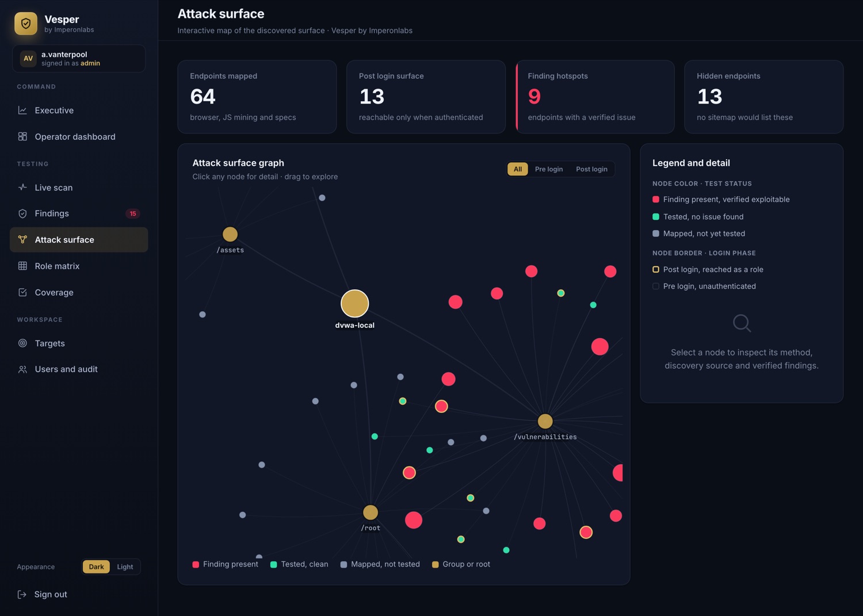Open Executive in the sidebar
The image size is (863, 616).
[79, 110]
